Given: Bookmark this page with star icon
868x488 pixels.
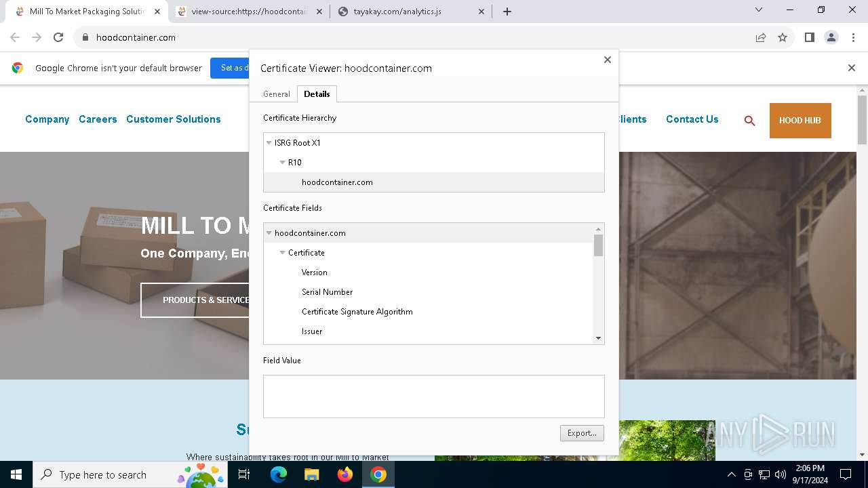Looking at the screenshot, I should point(783,37).
